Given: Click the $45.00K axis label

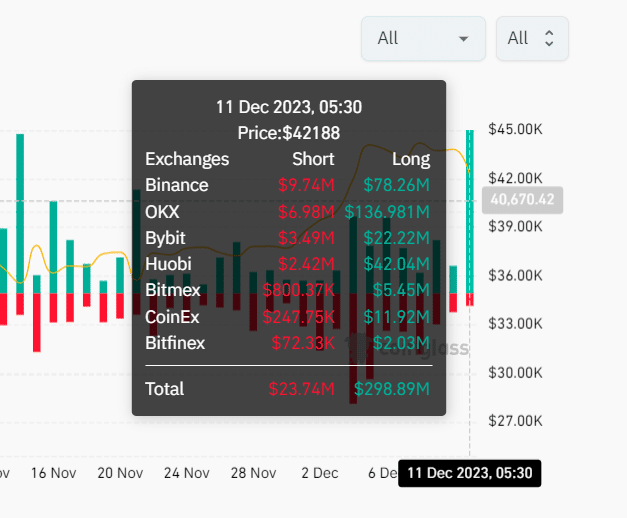Looking at the screenshot, I should pos(515,129).
